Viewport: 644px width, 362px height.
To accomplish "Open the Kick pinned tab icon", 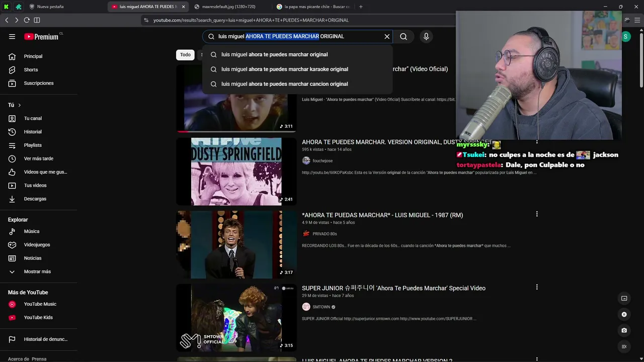I will [x=7, y=7].
